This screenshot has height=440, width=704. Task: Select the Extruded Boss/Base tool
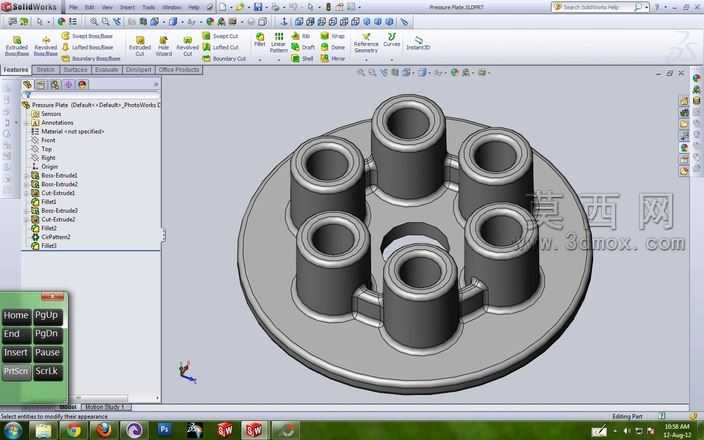[x=17, y=46]
